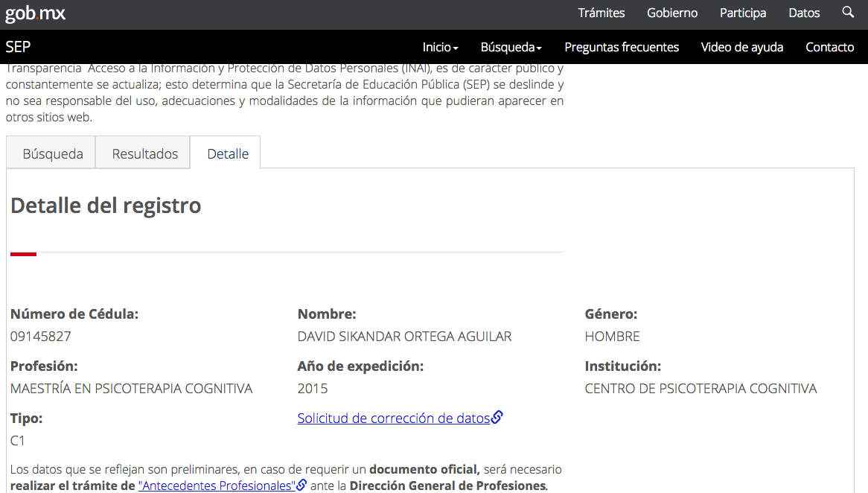Click the gob.mx logo
868x493 pixels.
[36, 13]
